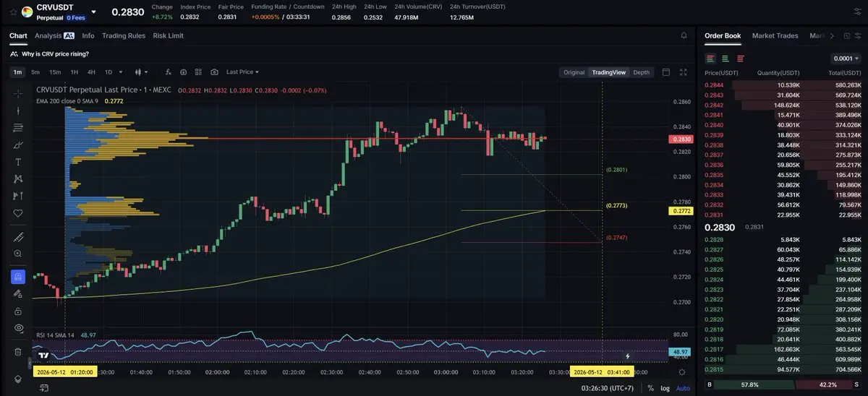
Task: Toggle the magnet mode tool
Action: [18, 277]
